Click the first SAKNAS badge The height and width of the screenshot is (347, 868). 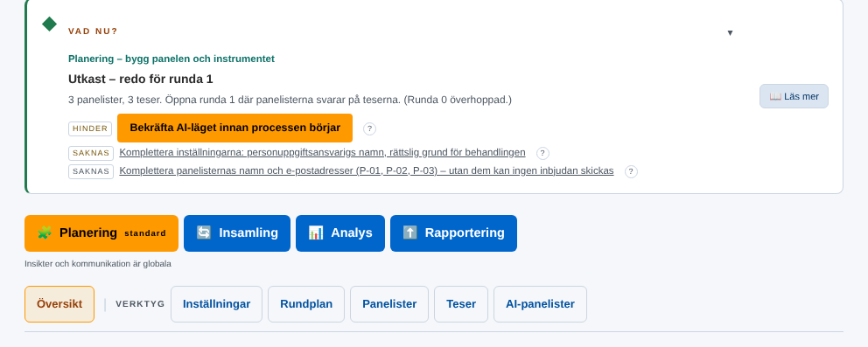[x=91, y=153]
